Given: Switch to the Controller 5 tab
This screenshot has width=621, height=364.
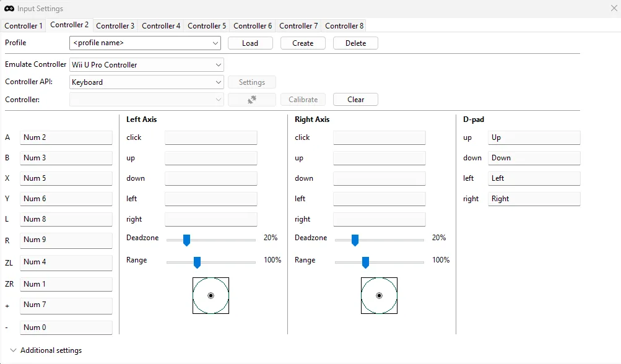Looking at the screenshot, I should pyautogui.click(x=207, y=26).
